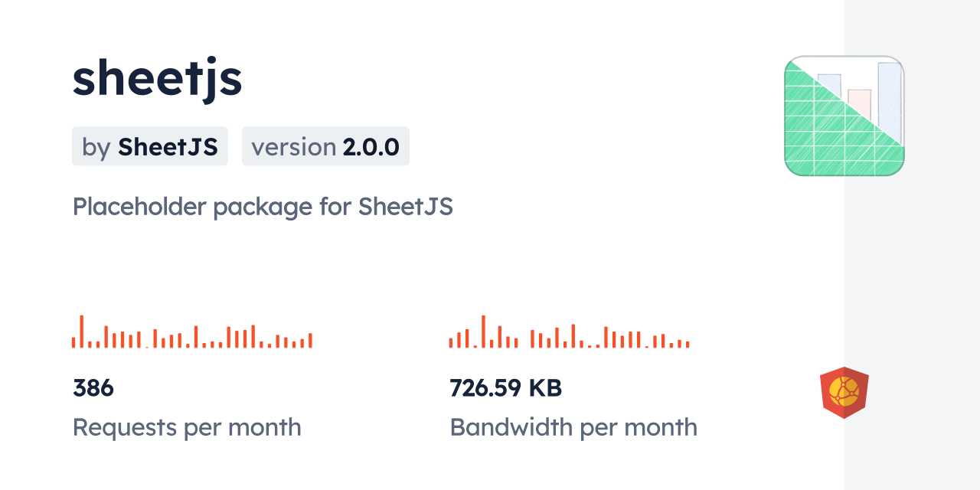The image size is (980, 490).
Task: Open the sheetjs package title
Action: coord(157,78)
